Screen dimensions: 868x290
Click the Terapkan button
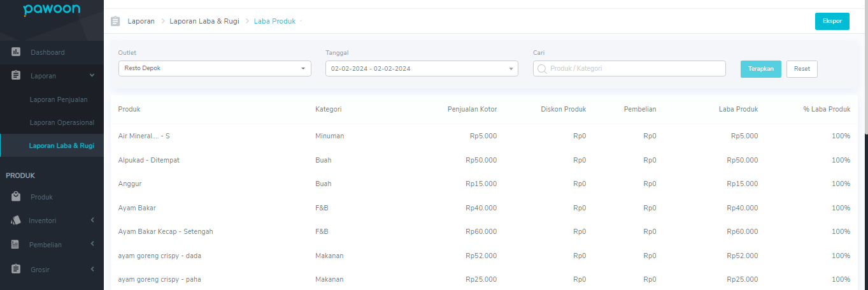pyautogui.click(x=761, y=69)
